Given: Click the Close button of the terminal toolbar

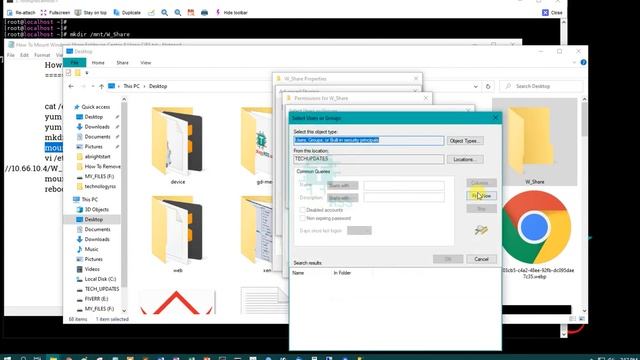Looking at the screenshot, I should coord(552,13).
